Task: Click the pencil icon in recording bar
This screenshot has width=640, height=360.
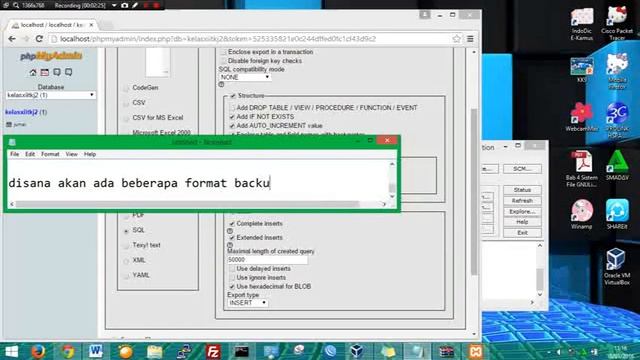Action: tap(135, 5)
